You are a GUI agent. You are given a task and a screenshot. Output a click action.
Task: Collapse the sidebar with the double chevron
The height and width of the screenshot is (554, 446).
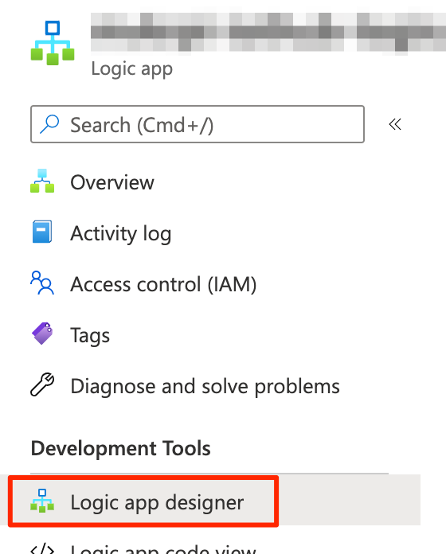tap(395, 124)
